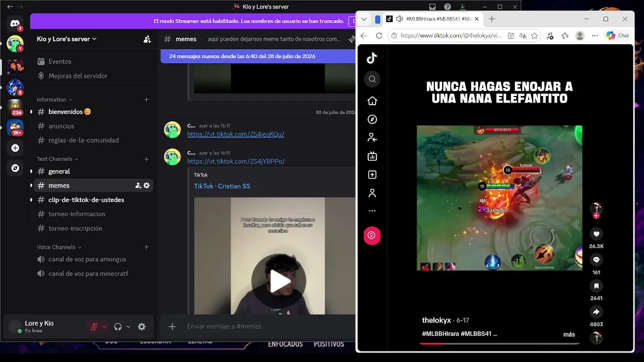Open TikTok video comments icon
Viewport: 644px width, 362px height.
point(596,260)
